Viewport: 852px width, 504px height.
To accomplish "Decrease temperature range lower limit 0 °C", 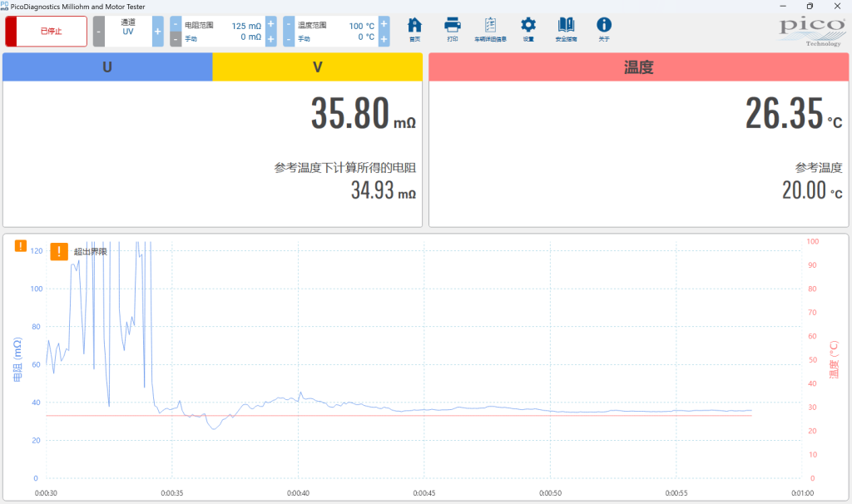I will click(x=289, y=38).
